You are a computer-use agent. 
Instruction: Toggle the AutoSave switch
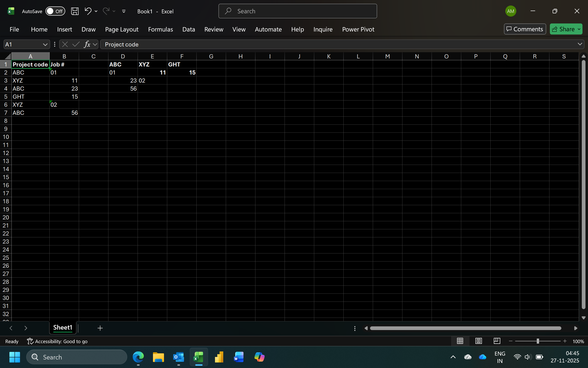point(55,11)
